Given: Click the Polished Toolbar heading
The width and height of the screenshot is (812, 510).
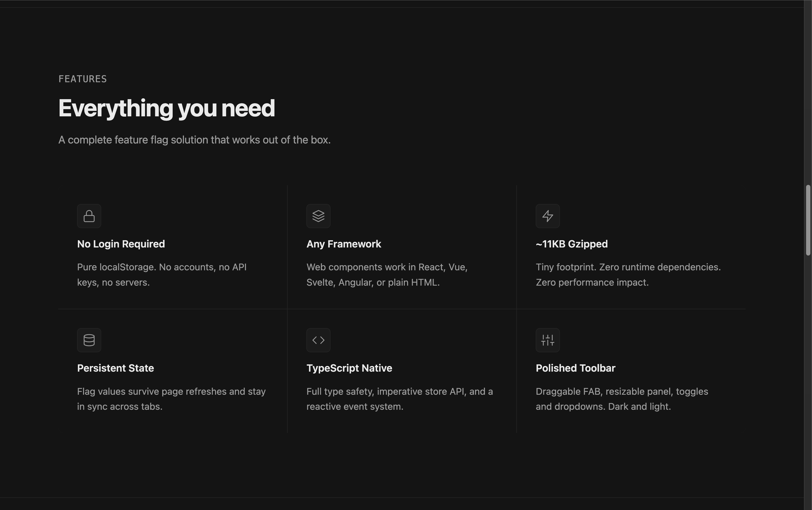Looking at the screenshot, I should [x=575, y=368].
